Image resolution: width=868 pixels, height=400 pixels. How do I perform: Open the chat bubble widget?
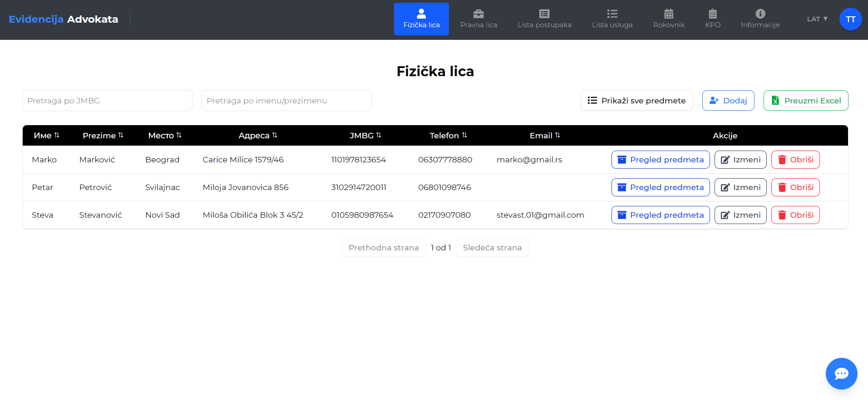pyautogui.click(x=841, y=374)
